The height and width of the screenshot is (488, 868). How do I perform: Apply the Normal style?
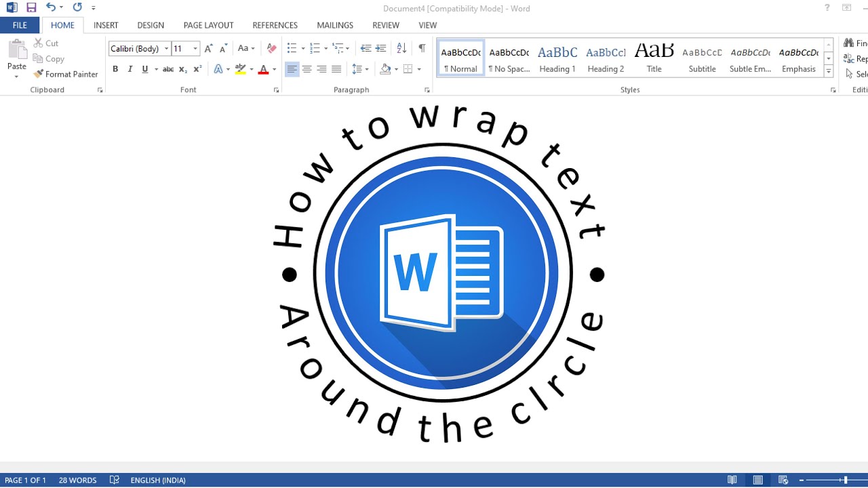[460, 58]
